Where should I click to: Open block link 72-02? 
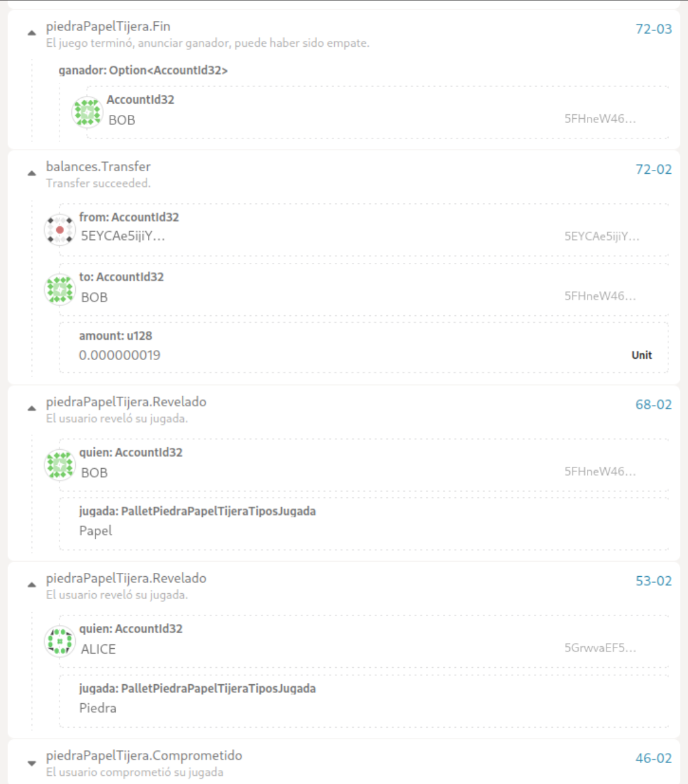coord(653,169)
